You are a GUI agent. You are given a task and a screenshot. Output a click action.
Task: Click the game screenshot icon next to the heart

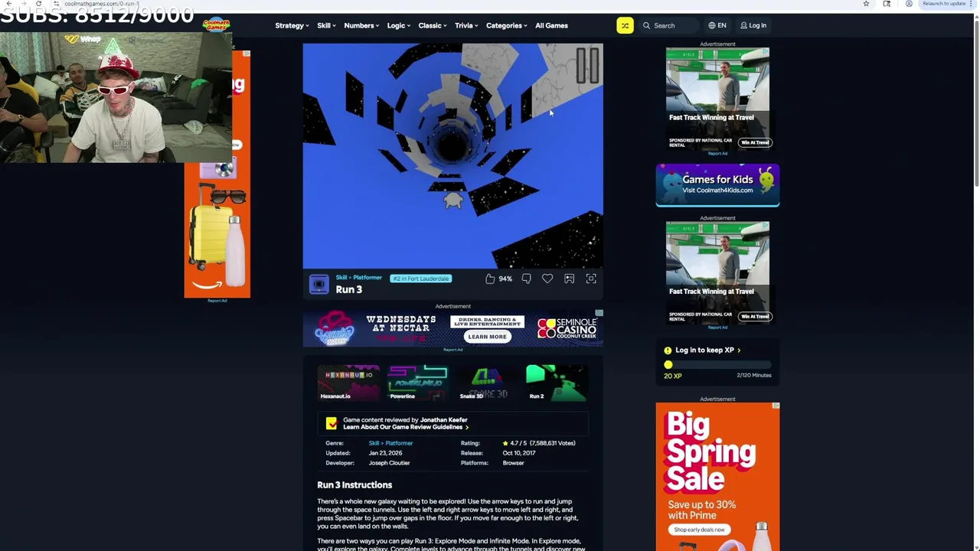pos(569,279)
